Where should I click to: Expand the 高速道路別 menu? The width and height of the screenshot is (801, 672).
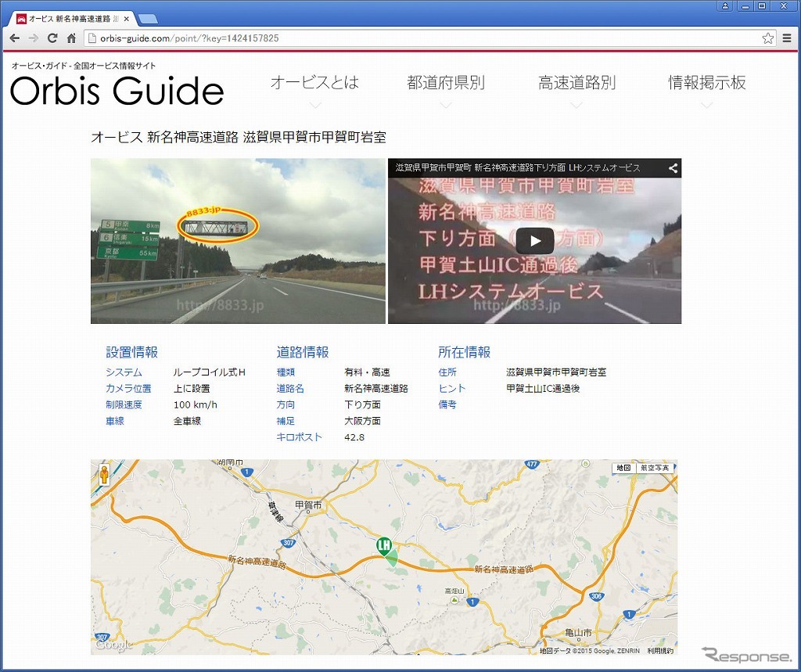click(x=577, y=83)
